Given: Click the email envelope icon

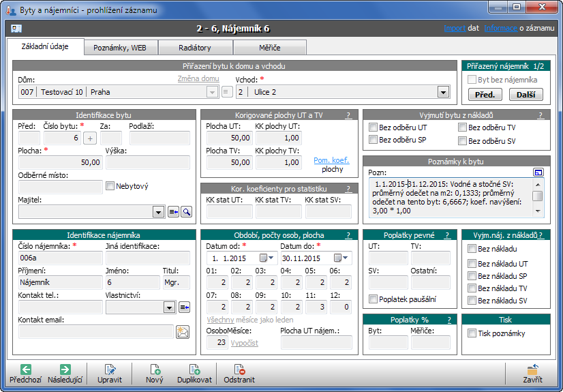Looking at the screenshot, I should point(183,332).
